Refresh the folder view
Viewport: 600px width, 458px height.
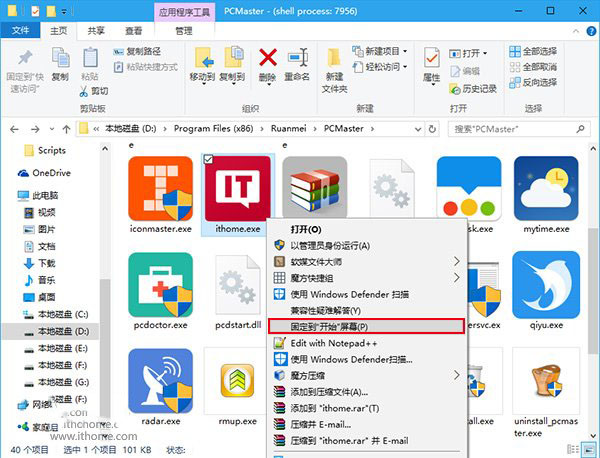coord(432,129)
